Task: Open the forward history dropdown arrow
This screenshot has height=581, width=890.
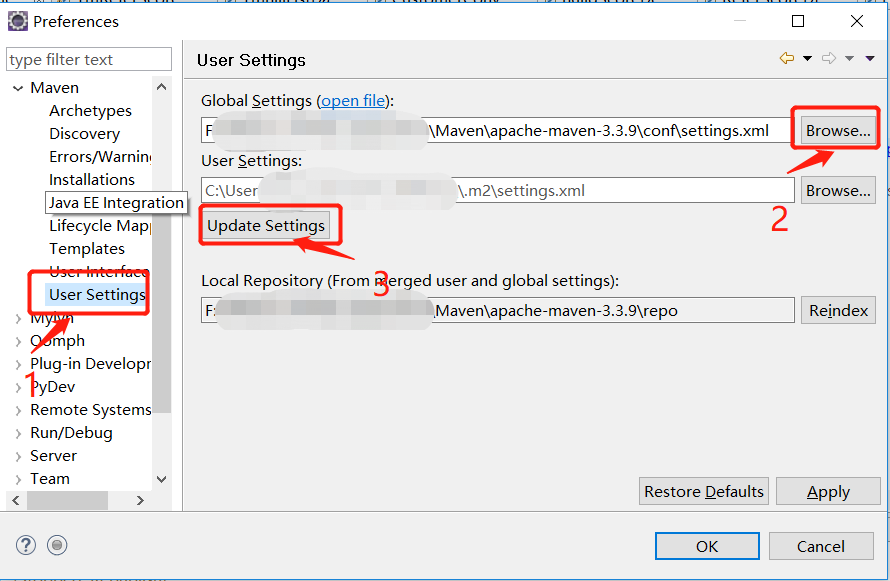Action: [849, 58]
